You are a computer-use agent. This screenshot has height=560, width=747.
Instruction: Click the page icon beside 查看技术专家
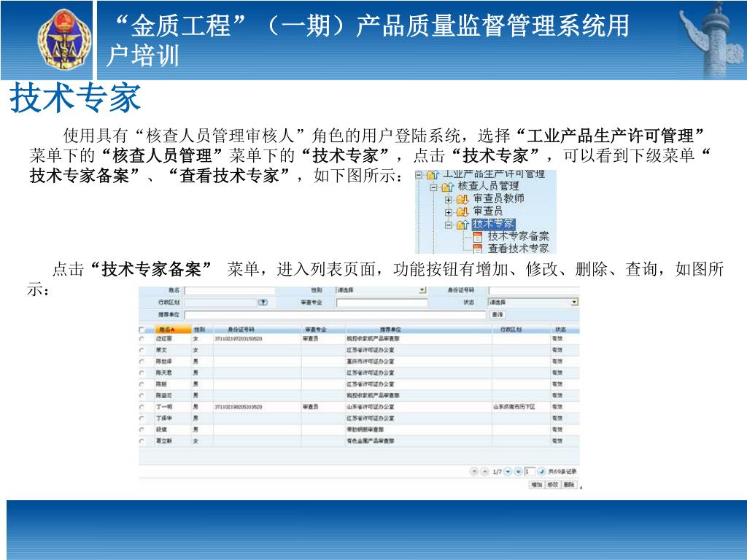(x=478, y=249)
